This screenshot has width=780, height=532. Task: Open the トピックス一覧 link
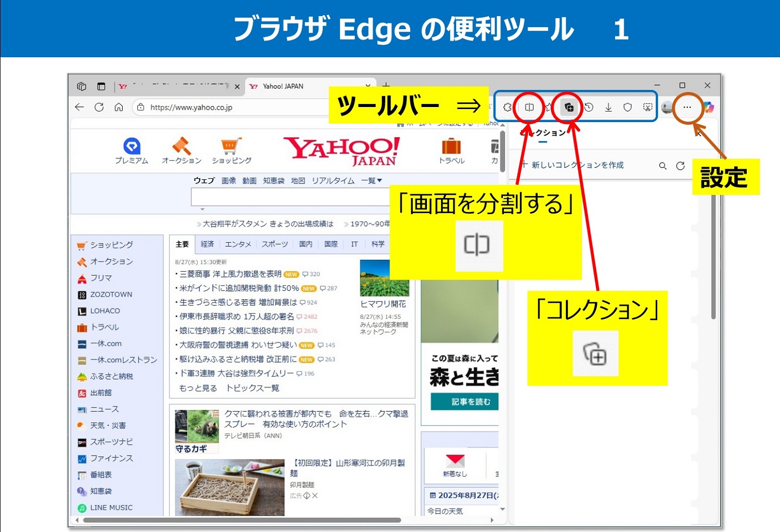(x=253, y=388)
